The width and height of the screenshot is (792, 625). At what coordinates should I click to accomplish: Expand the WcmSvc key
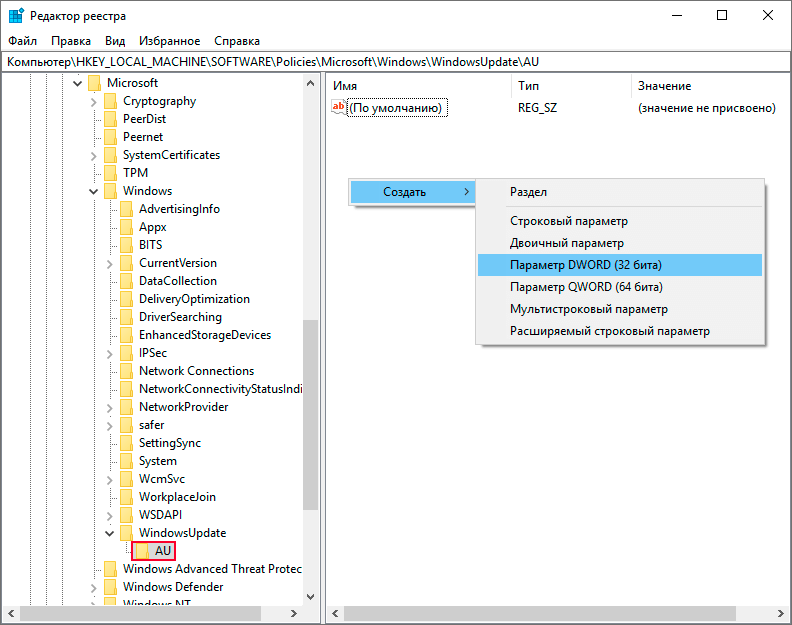[110, 479]
